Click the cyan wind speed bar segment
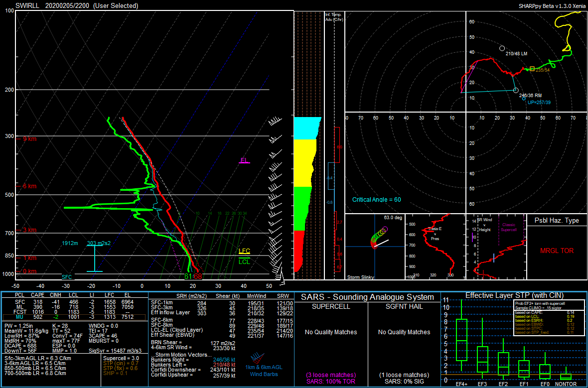 [306, 128]
